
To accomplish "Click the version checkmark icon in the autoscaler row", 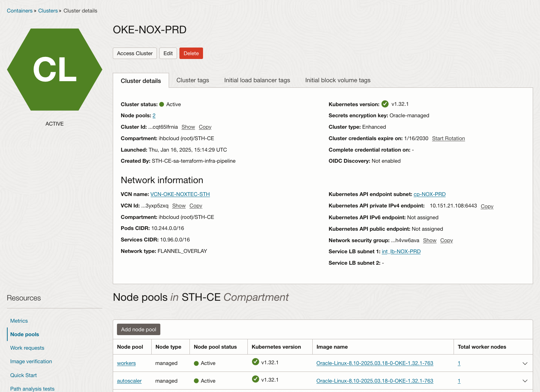I will click(x=255, y=379).
